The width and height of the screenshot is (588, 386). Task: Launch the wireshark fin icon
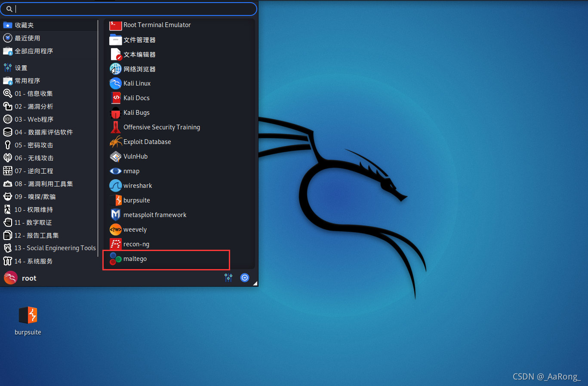(x=115, y=186)
